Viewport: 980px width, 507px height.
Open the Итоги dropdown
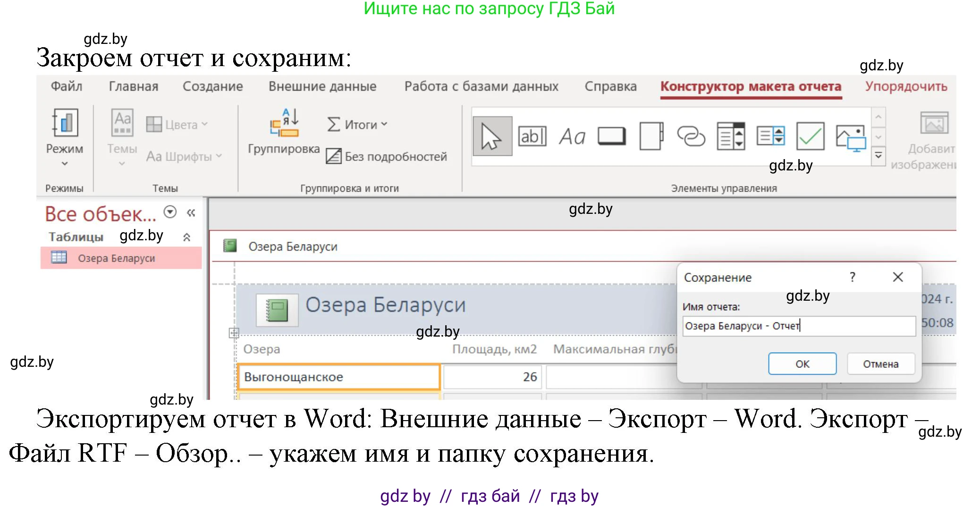(358, 124)
